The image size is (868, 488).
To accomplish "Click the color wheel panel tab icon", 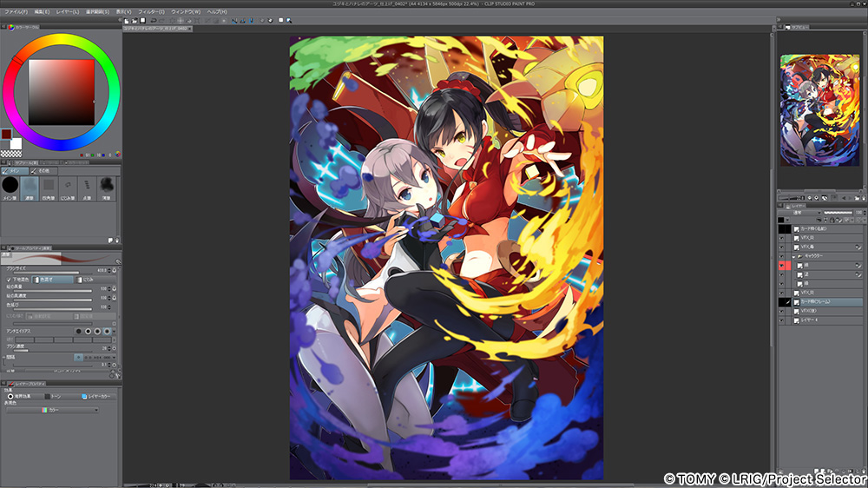I will [11, 27].
